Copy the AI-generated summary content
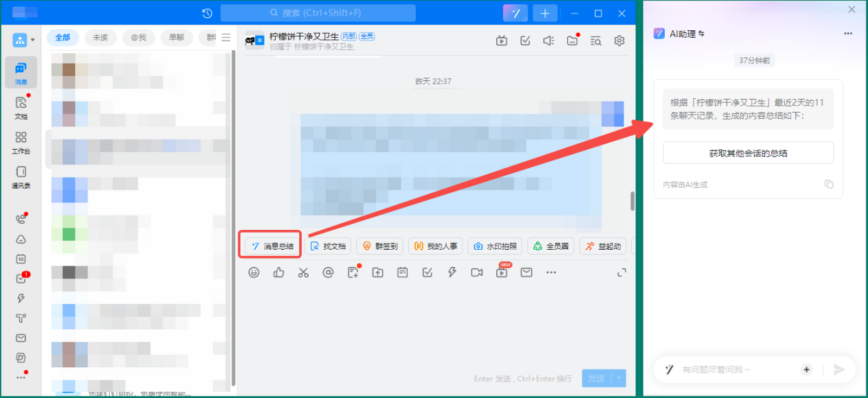868x398 pixels. 829,185
